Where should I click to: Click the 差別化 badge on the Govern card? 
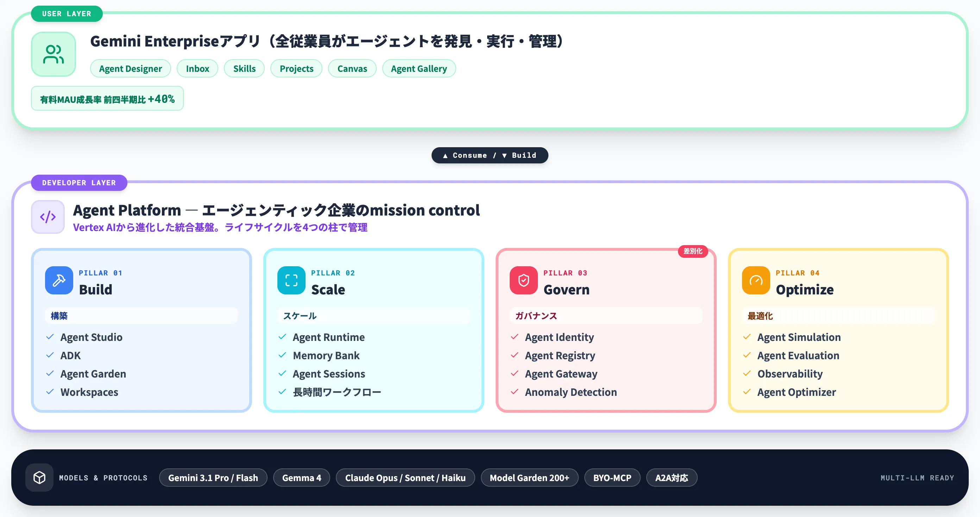pyautogui.click(x=693, y=251)
